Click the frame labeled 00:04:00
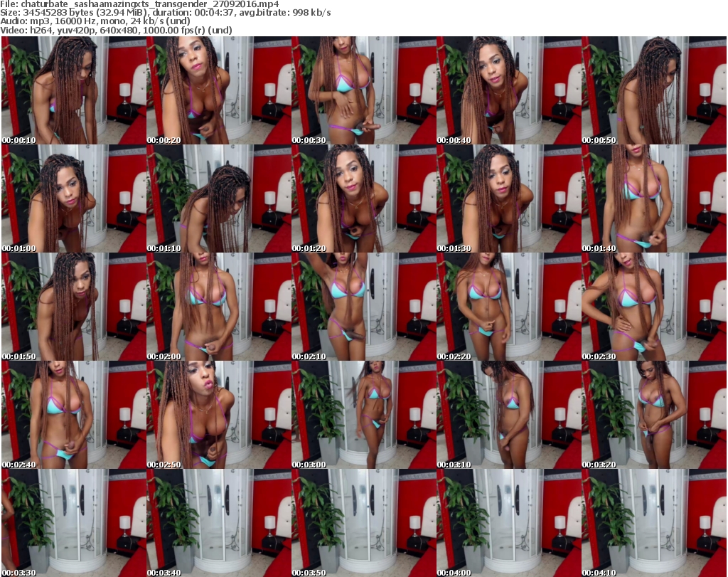728x577 pixels. [x=508, y=523]
